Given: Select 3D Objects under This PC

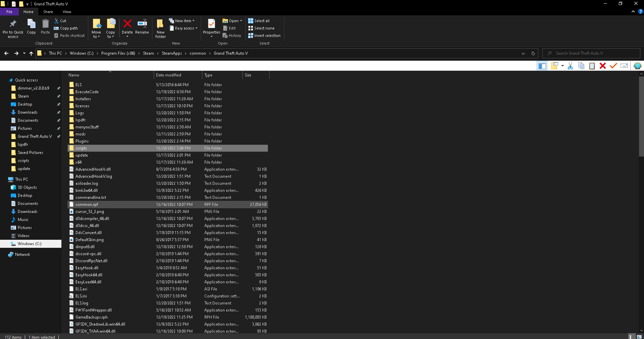Looking at the screenshot, I should 27,187.
